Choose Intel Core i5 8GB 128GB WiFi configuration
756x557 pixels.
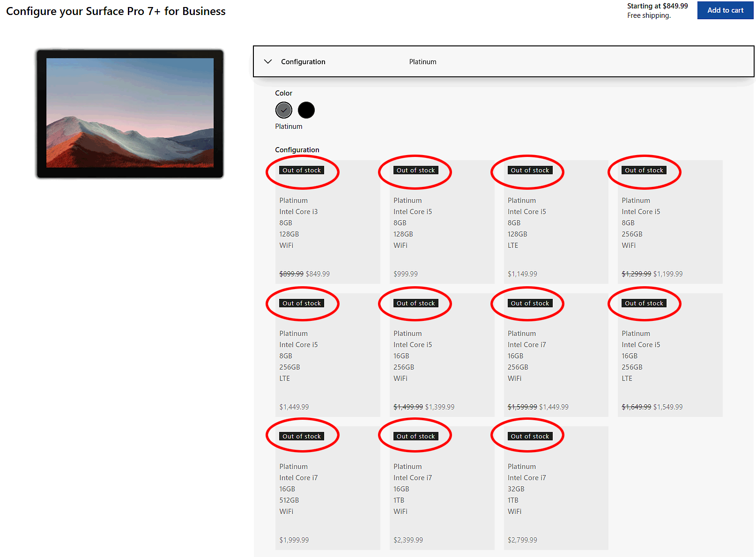[x=442, y=222]
